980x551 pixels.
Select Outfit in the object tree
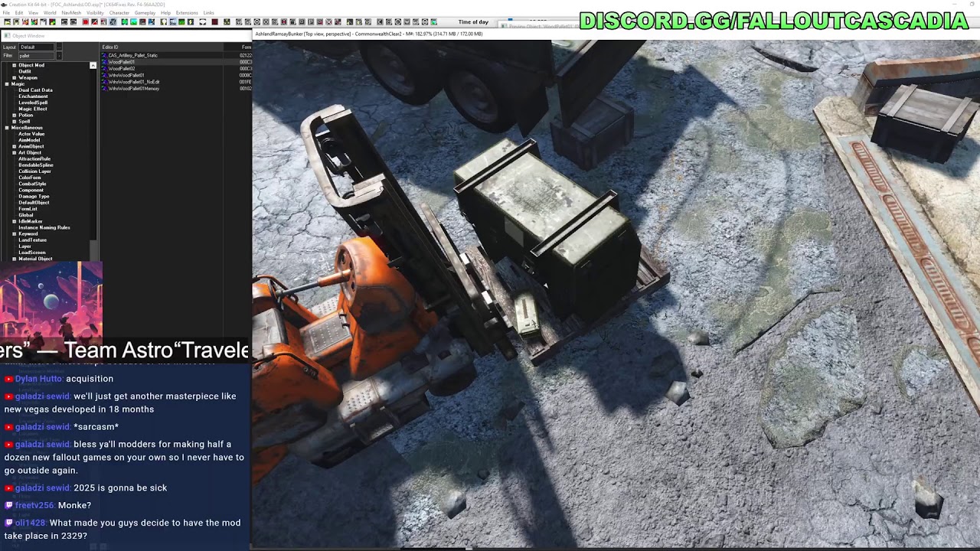pos(24,71)
